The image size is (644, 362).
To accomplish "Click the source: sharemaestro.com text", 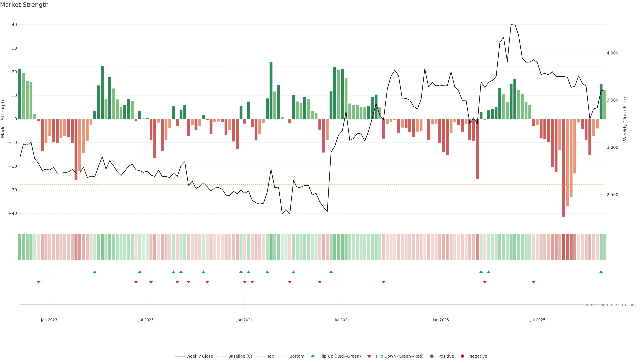I will pyautogui.click(x=609, y=305).
